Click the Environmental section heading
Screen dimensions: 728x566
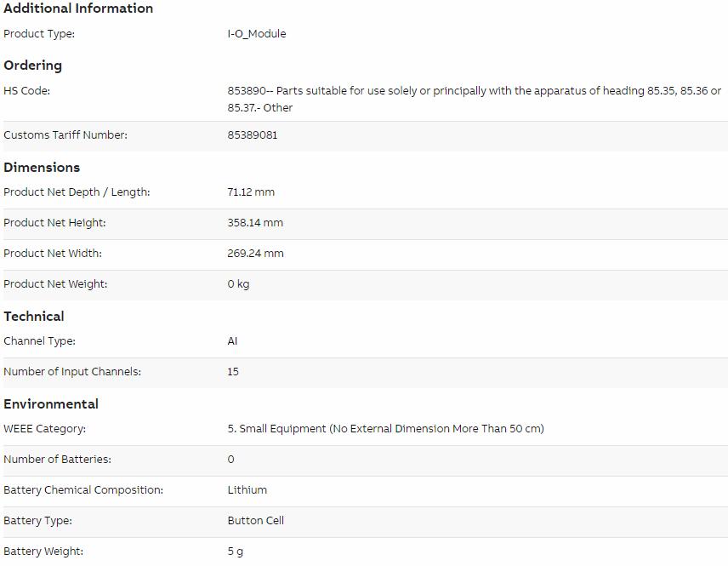pyautogui.click(x=51, y=404)
